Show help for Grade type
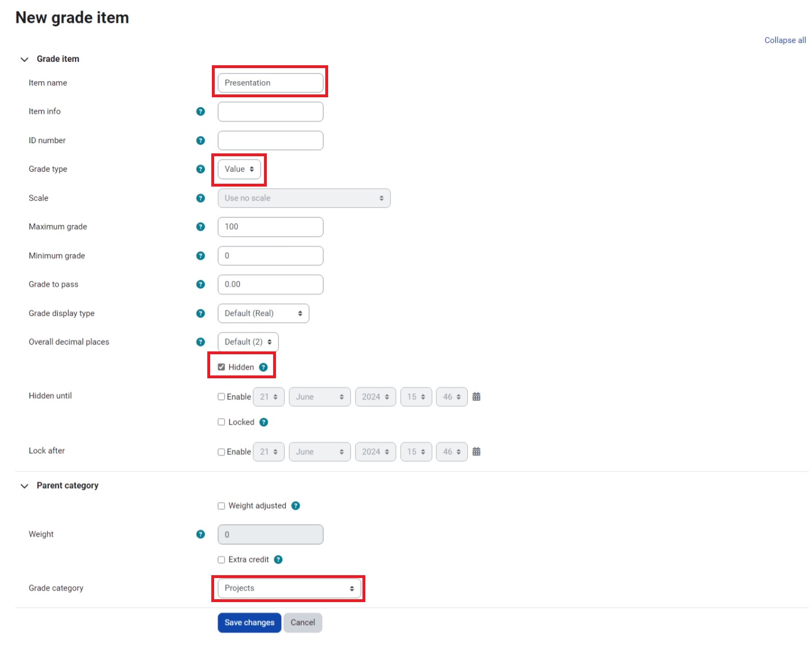Image resolution: width=812 pixels, height=649 pixels. click(200, 169)
